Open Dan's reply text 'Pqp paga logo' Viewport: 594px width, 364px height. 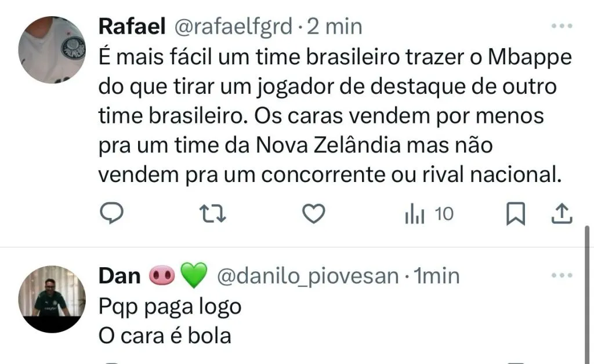(169, 306)
